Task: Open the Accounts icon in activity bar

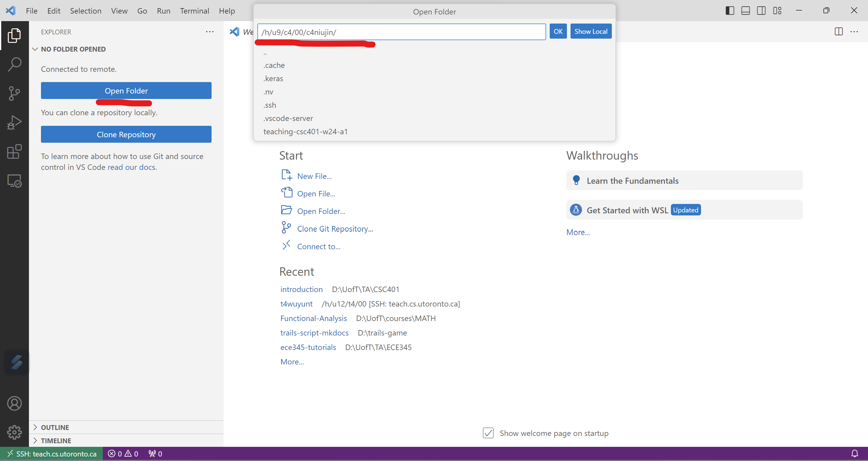Action: tap(14, 403)
